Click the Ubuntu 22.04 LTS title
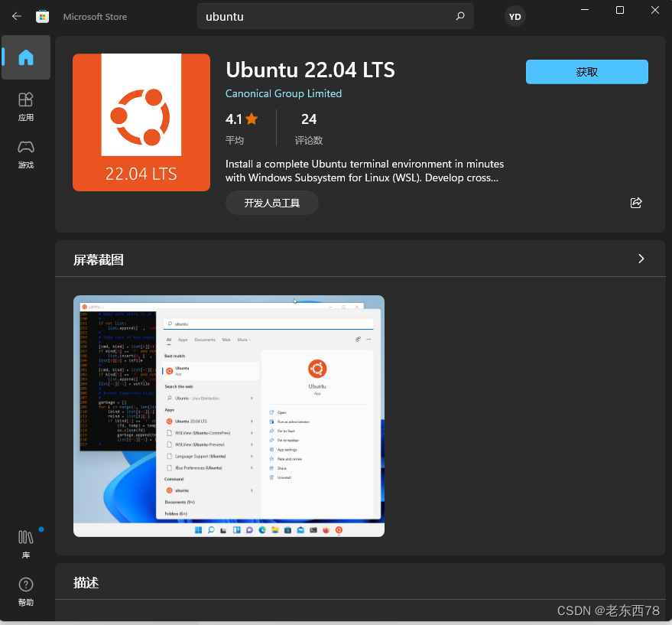Image resolution: width=672 pixels, height=625 pixels. pyautogui.click(x=310, y=70)
